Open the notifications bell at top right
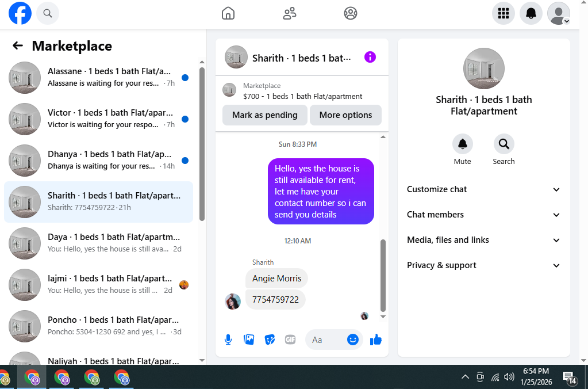The image size is (588, 389). click(x=531, y=13)
